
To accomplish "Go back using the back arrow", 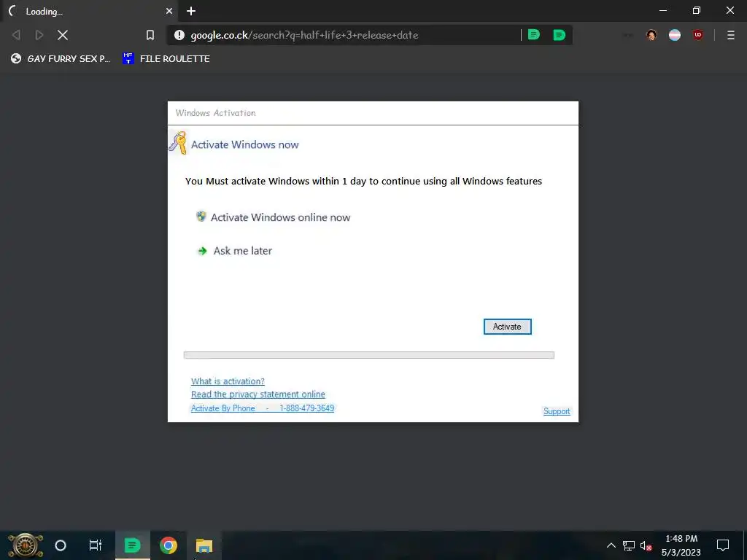I will 16,35.
